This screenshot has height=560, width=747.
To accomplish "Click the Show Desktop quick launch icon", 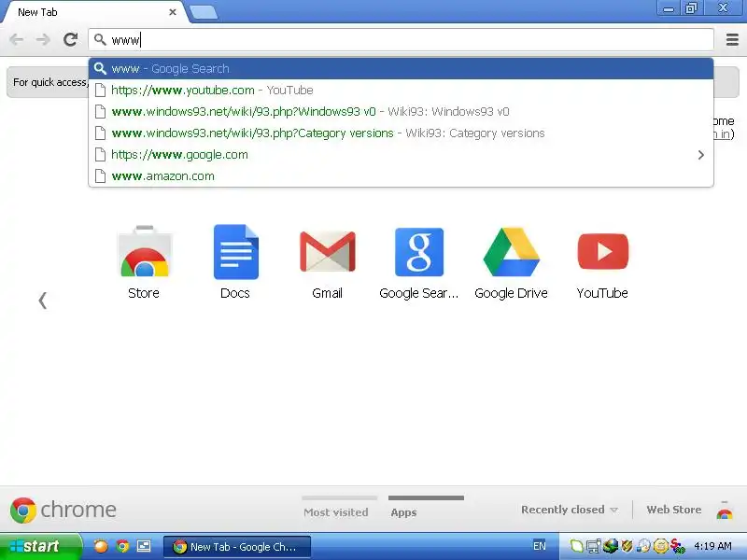I will tap(144, 546).
